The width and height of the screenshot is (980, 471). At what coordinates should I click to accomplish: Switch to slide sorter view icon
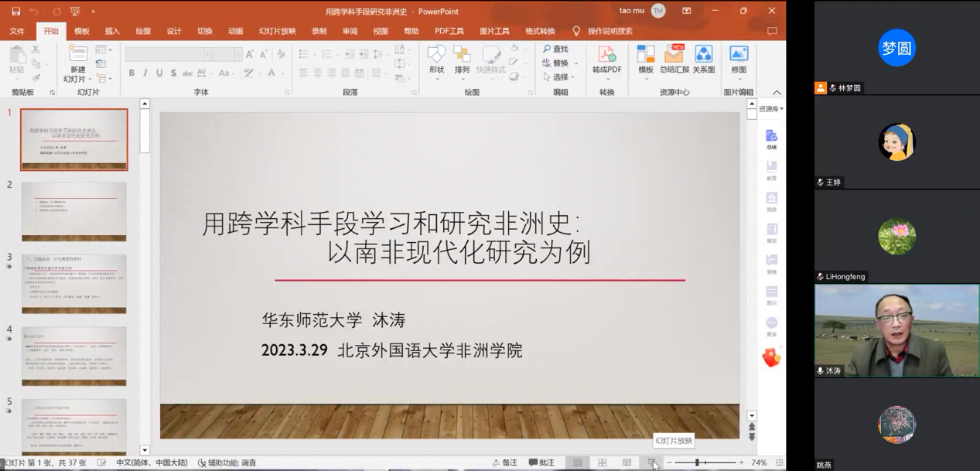[x=602, y=462]
